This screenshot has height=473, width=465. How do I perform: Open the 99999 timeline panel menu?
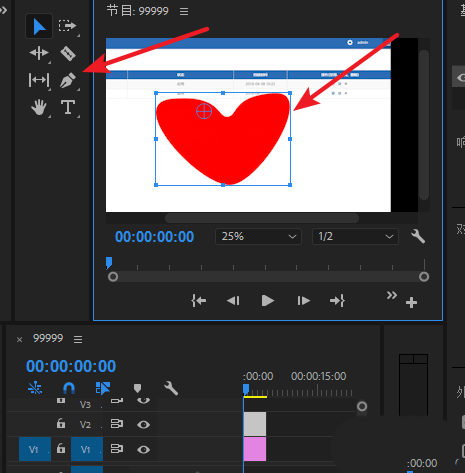78,339
